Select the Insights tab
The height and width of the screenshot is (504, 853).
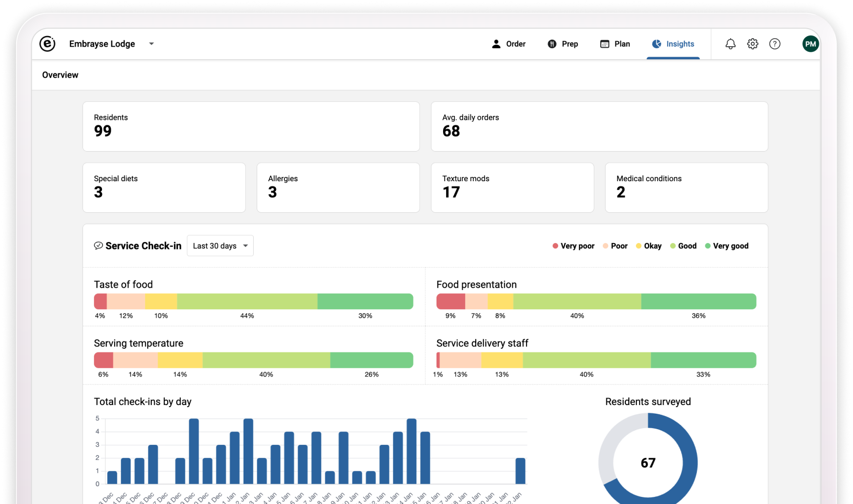pyautogui.click(x=673, y=44)
